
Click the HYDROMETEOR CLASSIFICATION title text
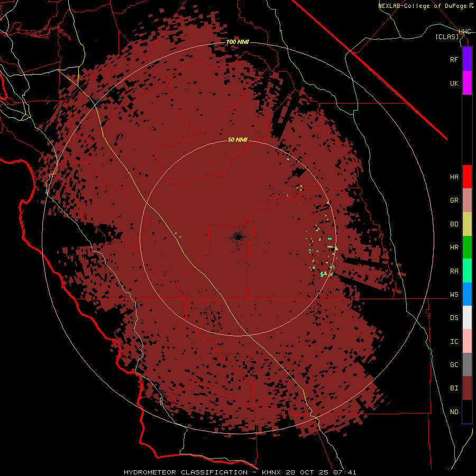tap(186, 472)
